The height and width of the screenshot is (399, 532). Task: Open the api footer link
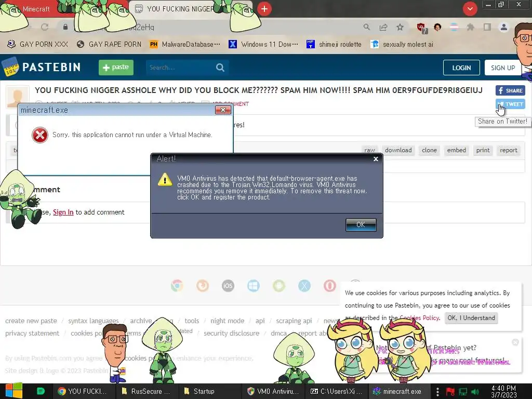coord(260,321)
